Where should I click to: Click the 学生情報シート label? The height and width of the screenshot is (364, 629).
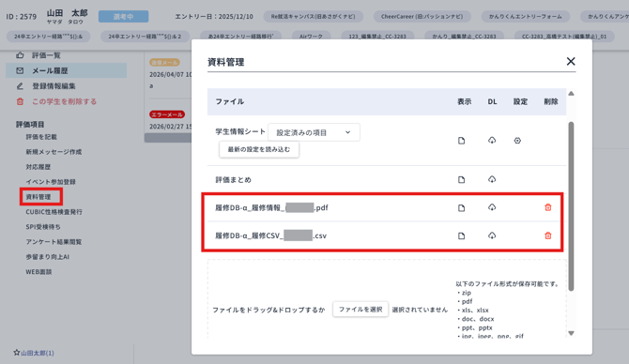(240, 131)
